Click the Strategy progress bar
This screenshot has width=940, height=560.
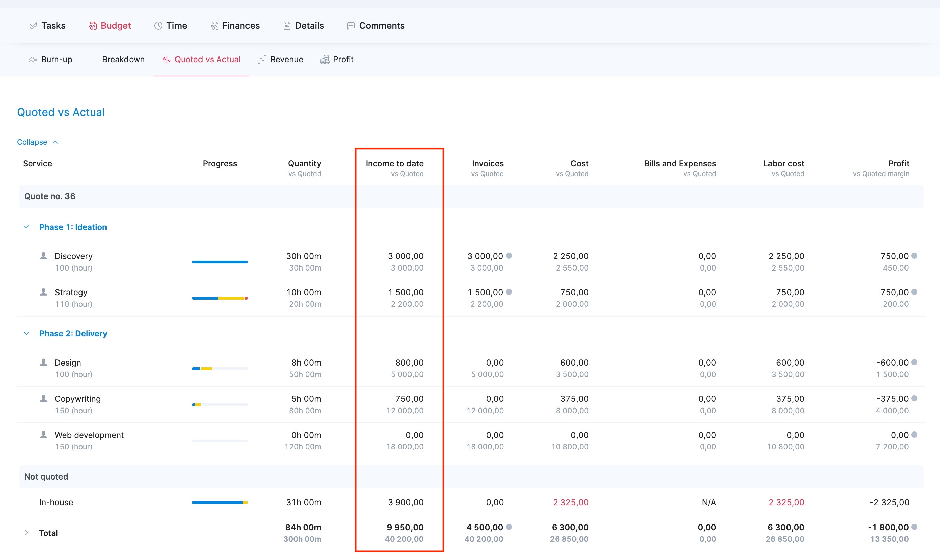(x=220, y=298)
